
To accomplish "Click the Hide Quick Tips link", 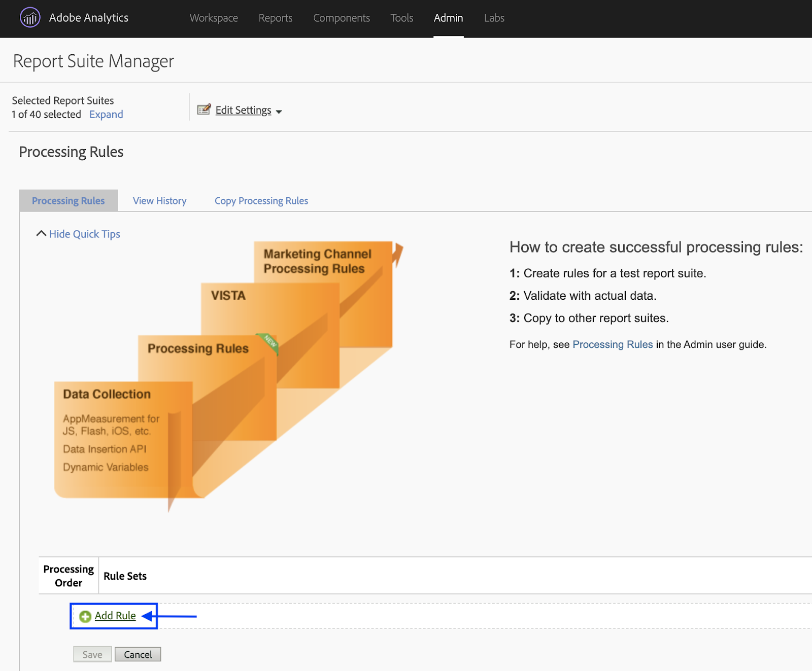I will 85,234.
